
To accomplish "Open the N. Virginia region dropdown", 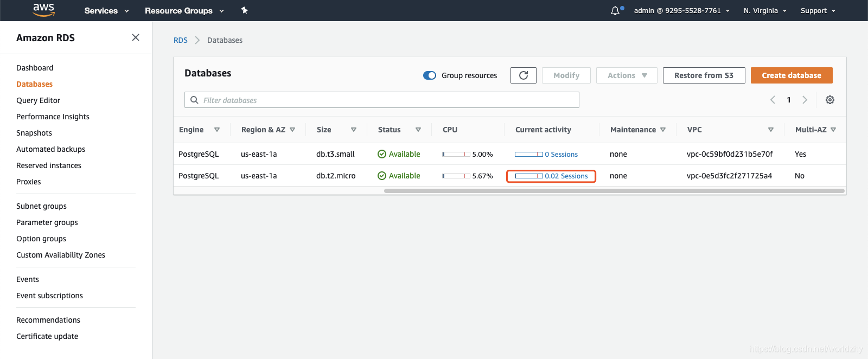I will coord(765,10).
